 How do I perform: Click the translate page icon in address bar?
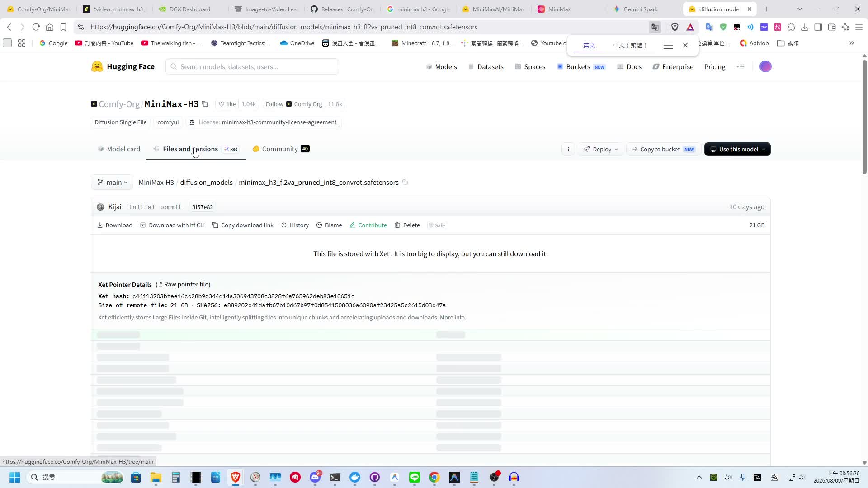click(655, 27)
